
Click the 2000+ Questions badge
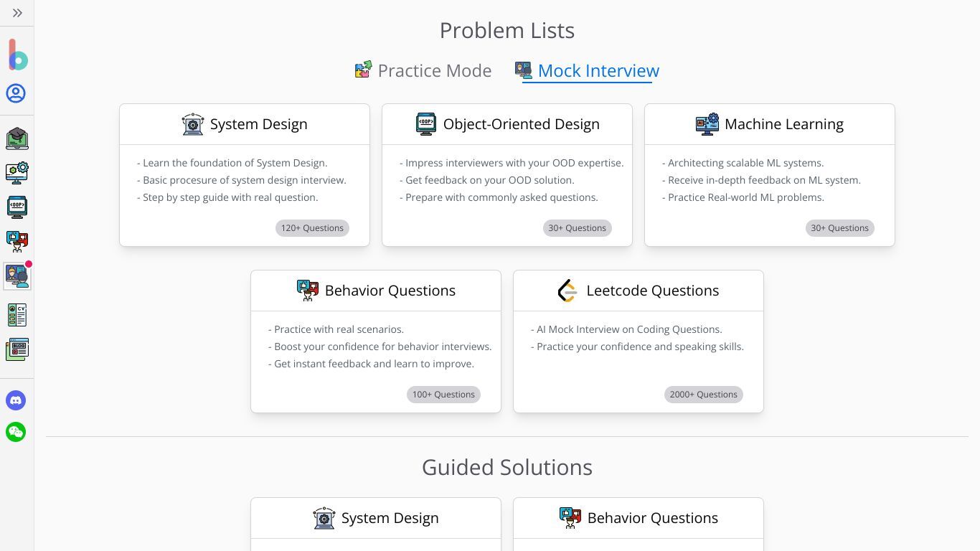coord(704,395)
